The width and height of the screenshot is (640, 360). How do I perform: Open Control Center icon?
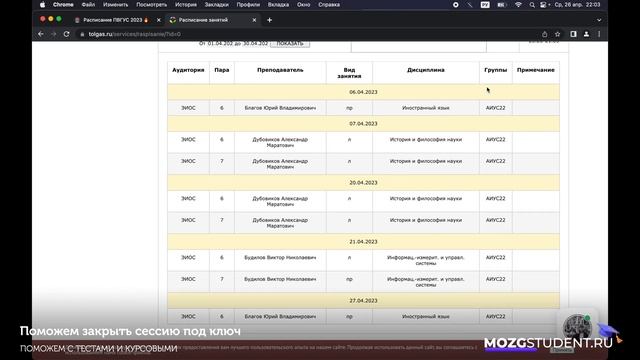click(543, 5)
